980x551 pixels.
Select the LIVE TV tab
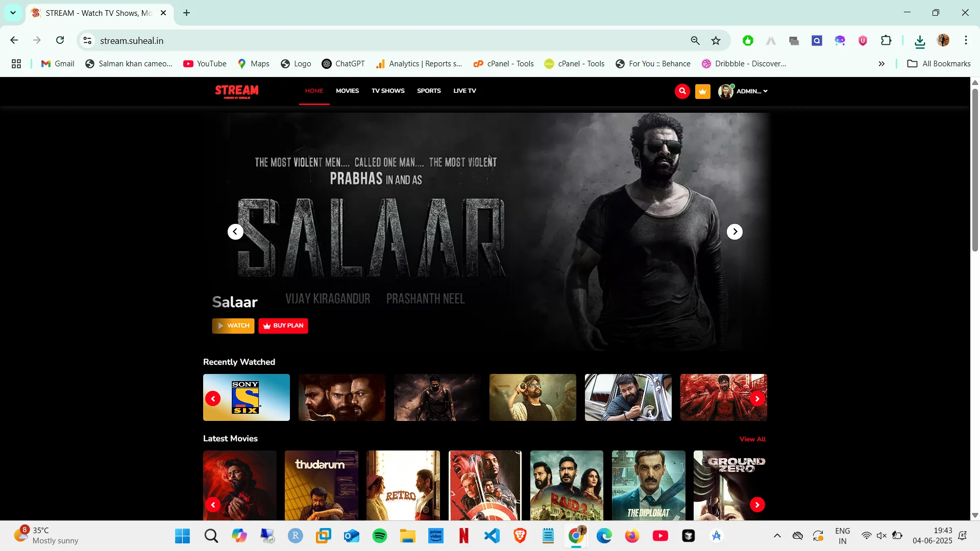(x=464, y=91)
